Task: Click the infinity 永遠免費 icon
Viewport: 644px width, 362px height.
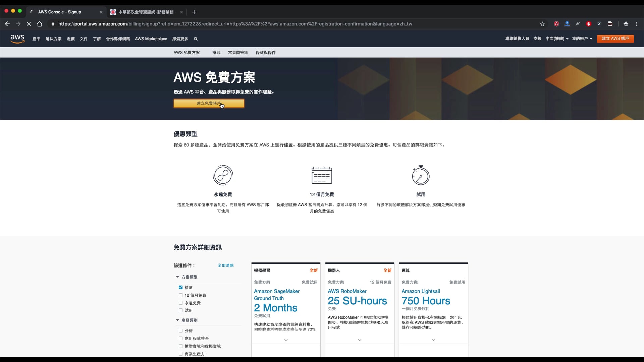Action: [223, 175]
